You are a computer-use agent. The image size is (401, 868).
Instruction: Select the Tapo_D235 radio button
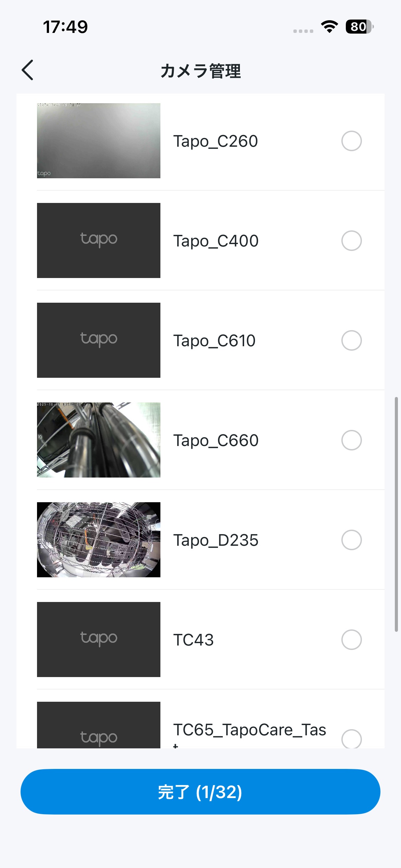(351, 540)
